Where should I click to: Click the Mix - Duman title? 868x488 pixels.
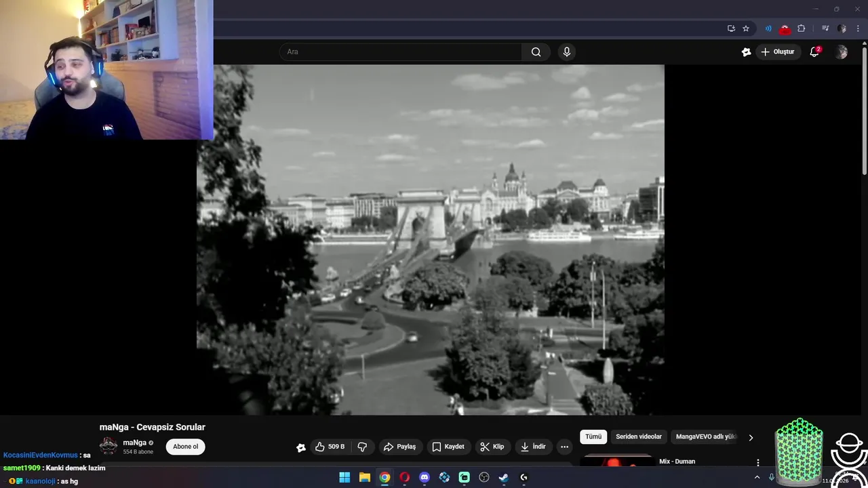click(677, 462)
